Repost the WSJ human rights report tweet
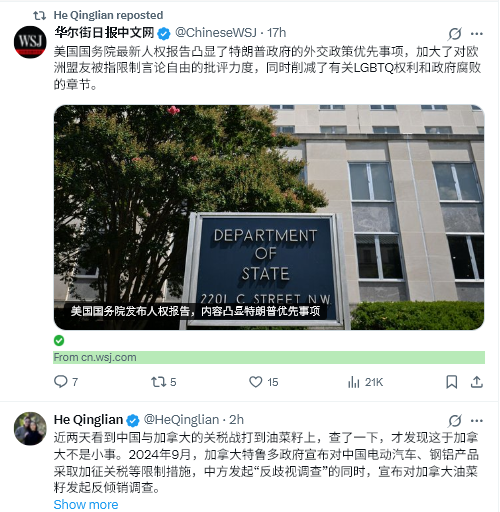 pyautogui.click(x=163, y=382)
